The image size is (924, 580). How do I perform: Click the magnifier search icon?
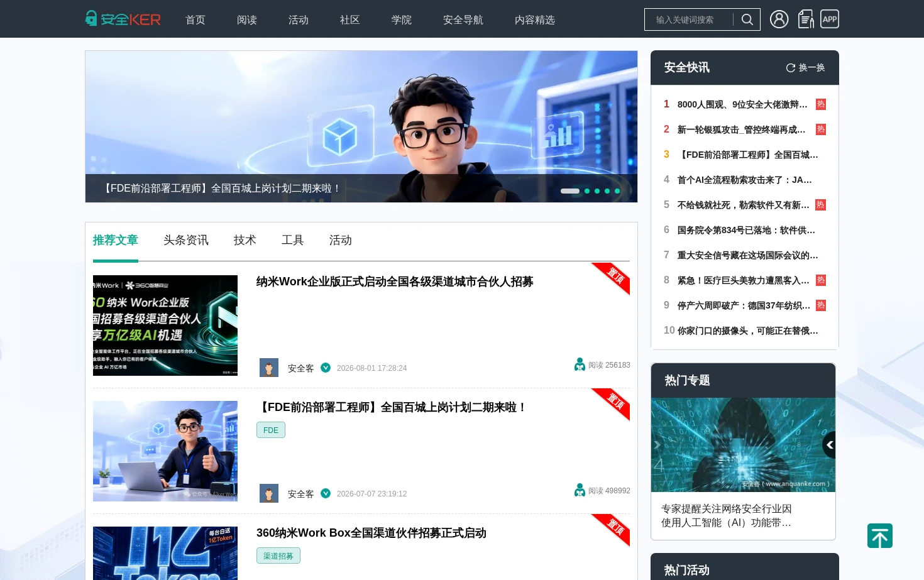[x=747, y=19]
